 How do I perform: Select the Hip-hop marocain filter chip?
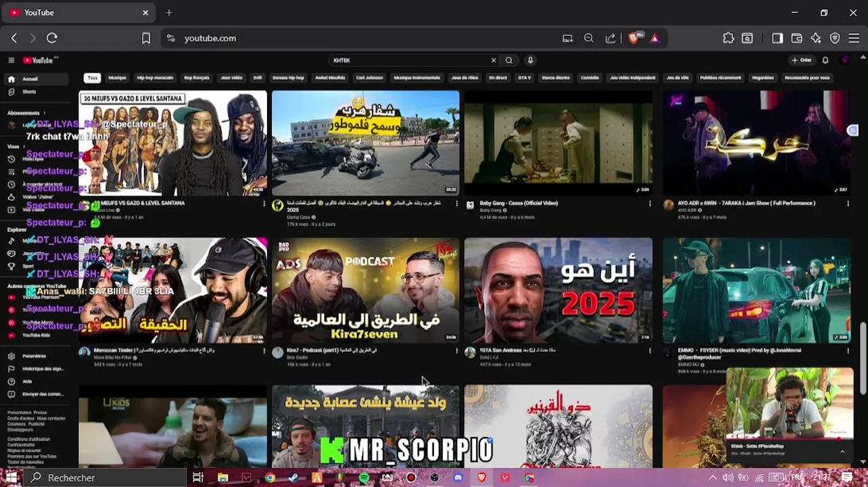pyautogui.click(x=155, y=78)
